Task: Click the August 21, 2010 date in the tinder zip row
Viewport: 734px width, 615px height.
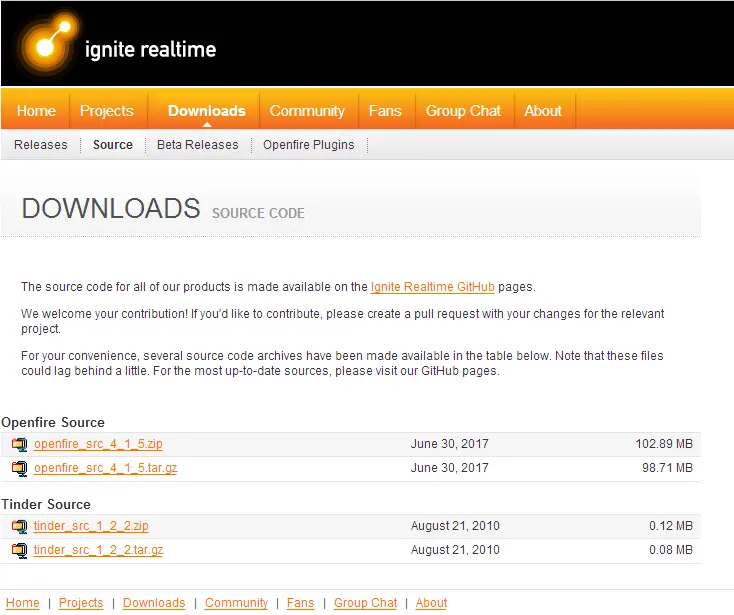Action: click(455, 526)
